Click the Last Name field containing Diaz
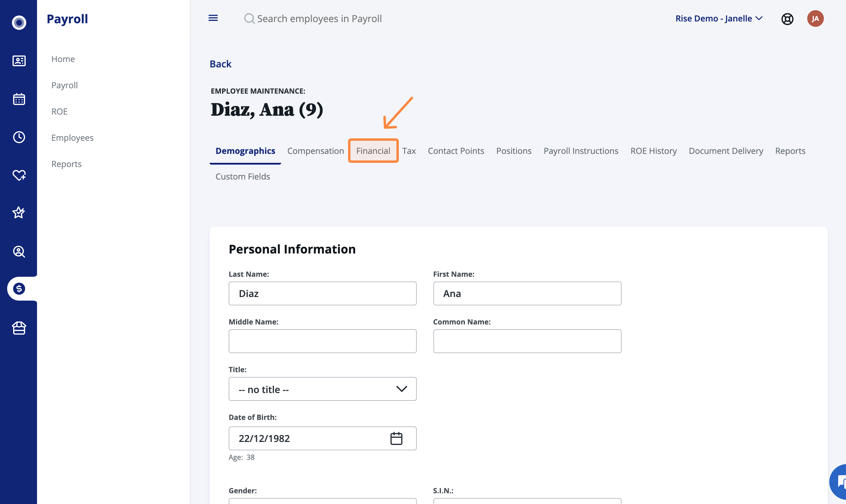The height and width of the screenshot is (504, 846). pyautogui.click(x=323, y=293)
